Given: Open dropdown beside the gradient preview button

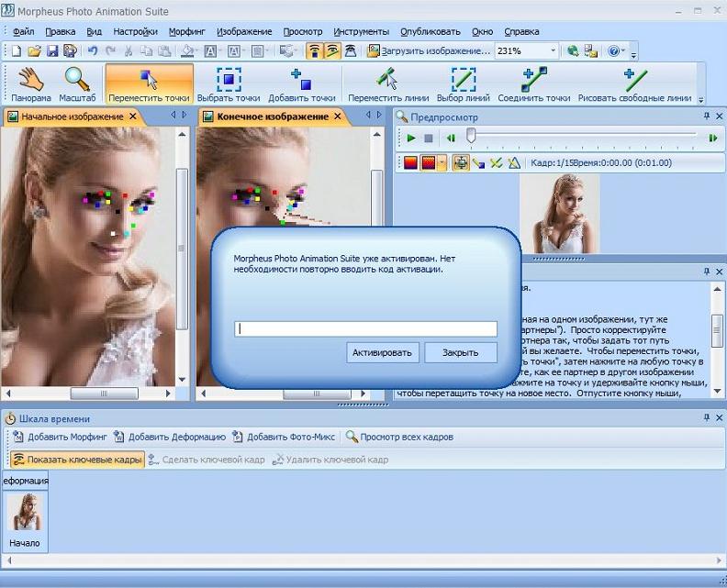Looking at the screenshot, I should pyautogui.click(x=442, y=163).
